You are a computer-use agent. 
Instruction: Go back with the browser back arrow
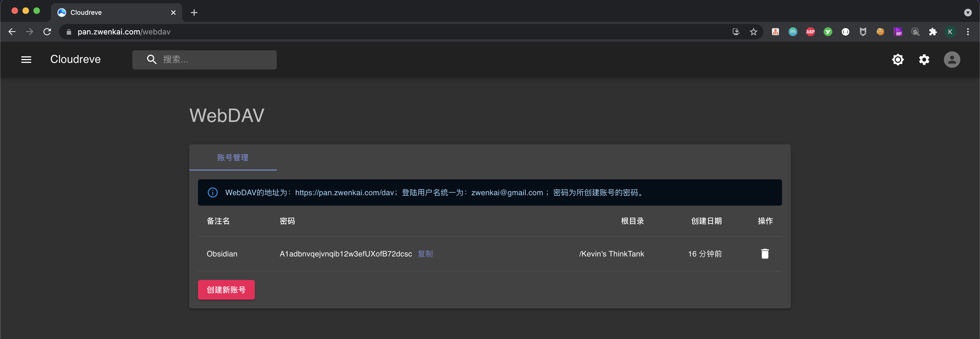coord(12,32)
